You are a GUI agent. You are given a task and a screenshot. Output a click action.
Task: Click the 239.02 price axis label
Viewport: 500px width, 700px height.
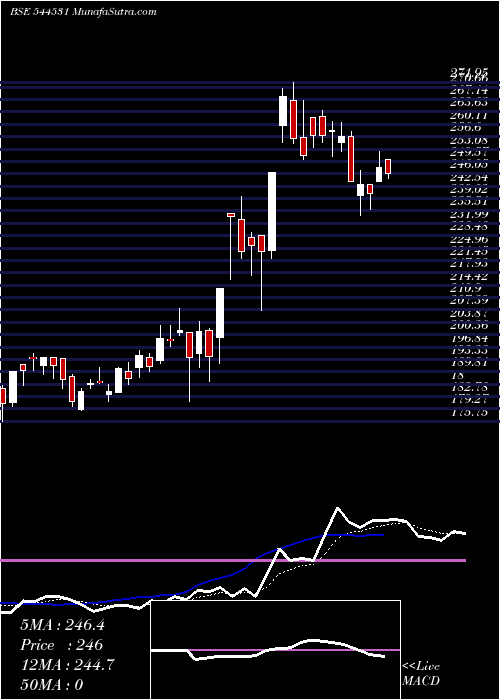coord(469,190)
